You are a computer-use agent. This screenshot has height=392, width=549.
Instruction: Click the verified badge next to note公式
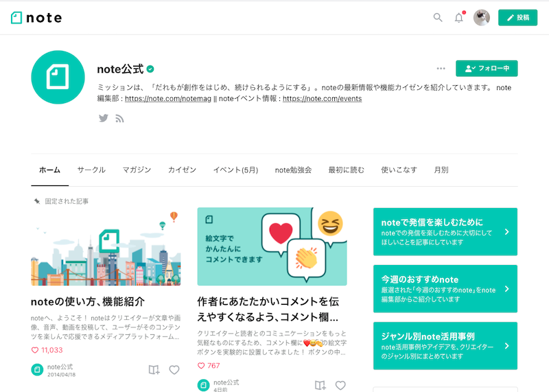click(150, 69)
